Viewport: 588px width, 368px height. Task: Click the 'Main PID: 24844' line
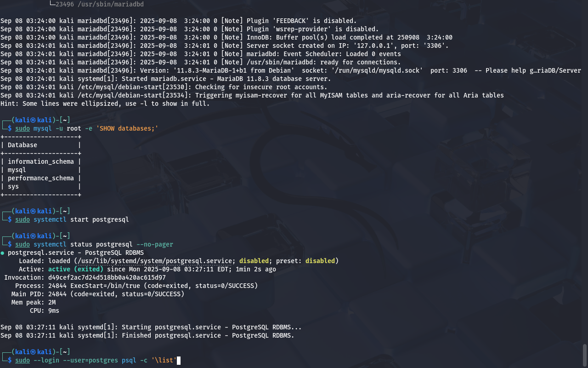(98, 294)
